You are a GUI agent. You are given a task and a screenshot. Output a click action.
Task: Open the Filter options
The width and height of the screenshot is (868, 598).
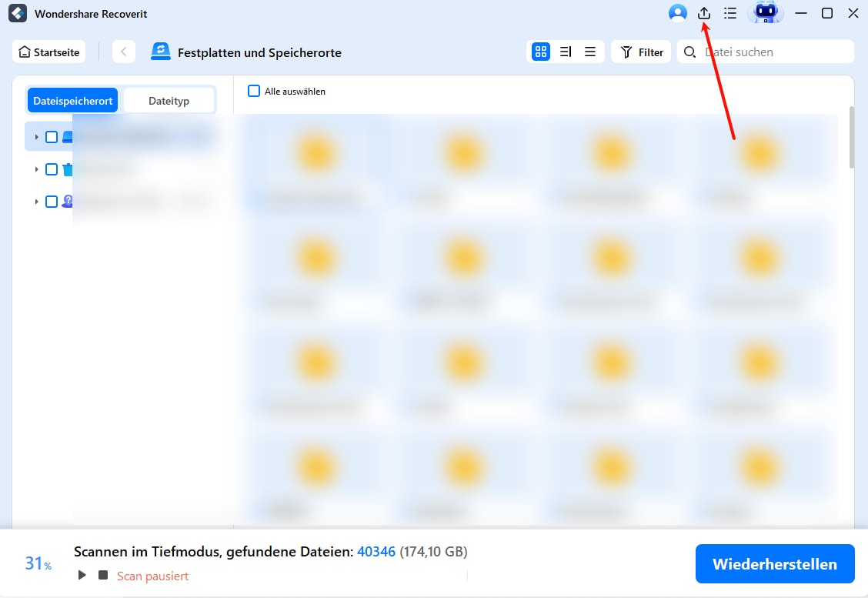[x=642, y=52]
